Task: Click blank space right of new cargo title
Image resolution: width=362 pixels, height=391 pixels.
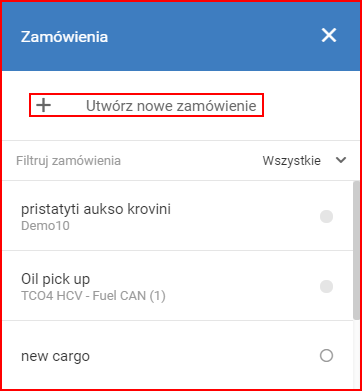Action: [x=203, y=356]
